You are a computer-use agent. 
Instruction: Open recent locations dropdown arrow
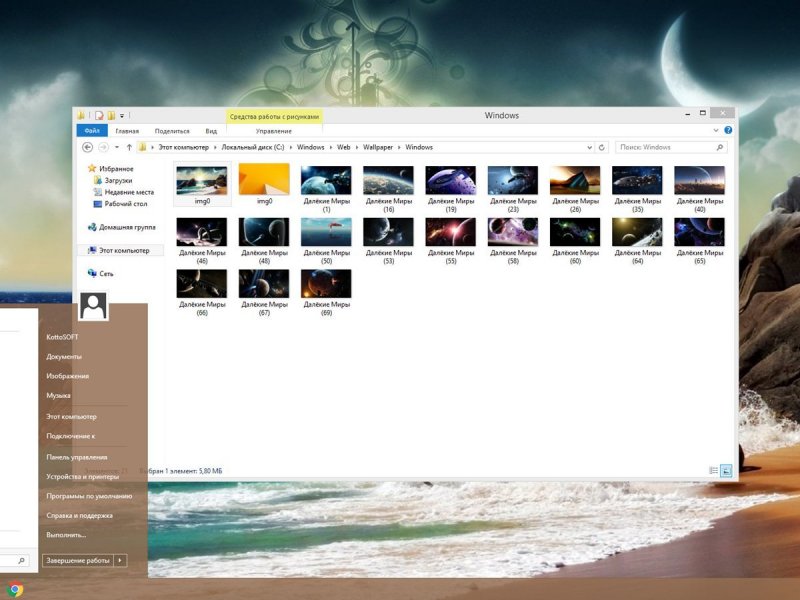coord(117,147)
